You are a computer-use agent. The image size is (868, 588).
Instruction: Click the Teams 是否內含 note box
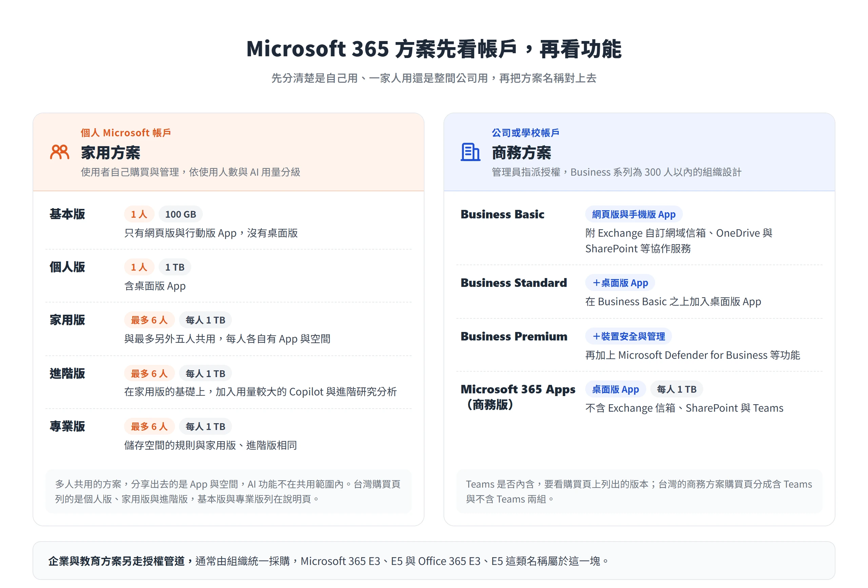point(639,491)
